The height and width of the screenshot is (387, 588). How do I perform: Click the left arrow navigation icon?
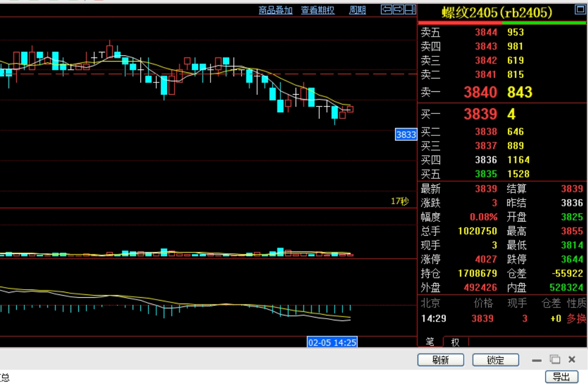pyautogui.click(x=387, y=9)
